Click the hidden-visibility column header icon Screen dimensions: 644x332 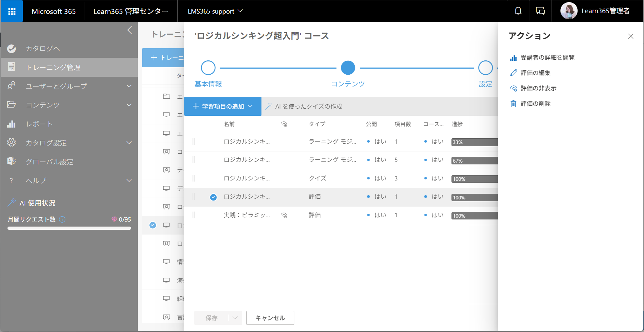(284, 124)
